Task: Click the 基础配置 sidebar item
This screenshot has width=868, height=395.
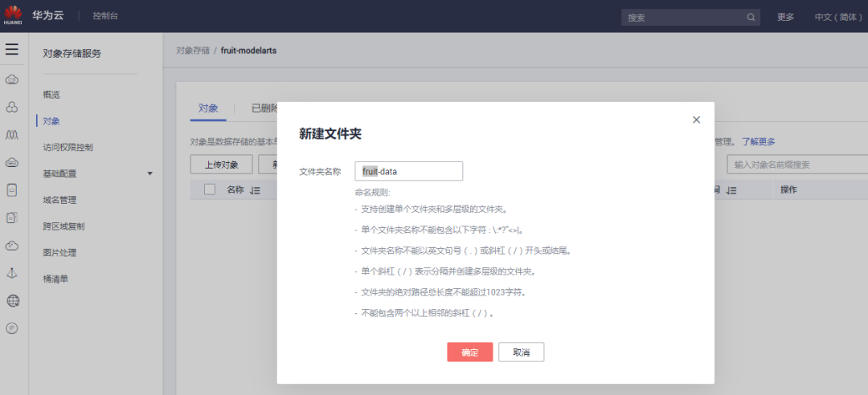Action: coord(59,173)
